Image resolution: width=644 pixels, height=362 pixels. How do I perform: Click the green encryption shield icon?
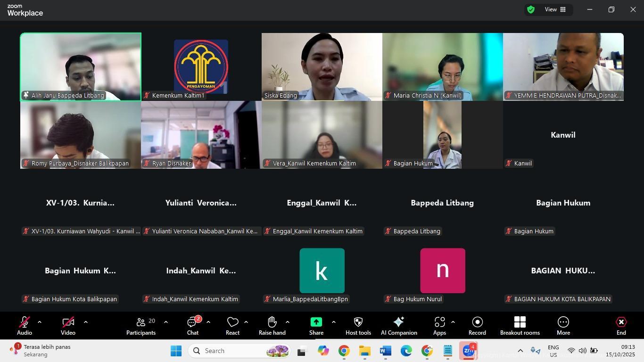click(x=531, y=9)
